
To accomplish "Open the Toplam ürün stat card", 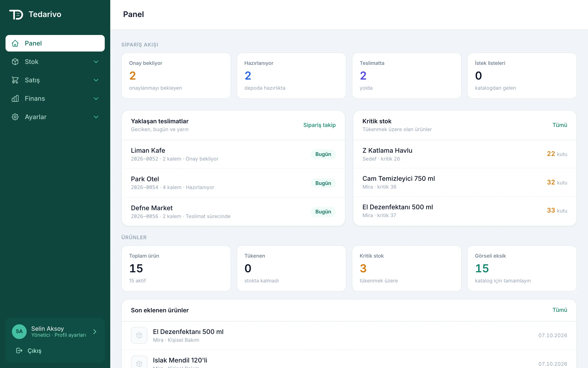I will [176, 268].
